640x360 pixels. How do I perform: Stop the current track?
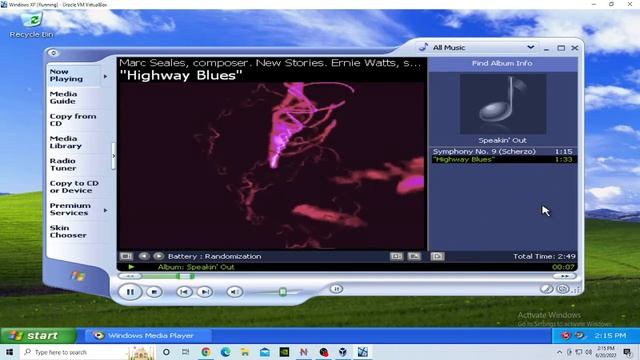pos(154,292)
